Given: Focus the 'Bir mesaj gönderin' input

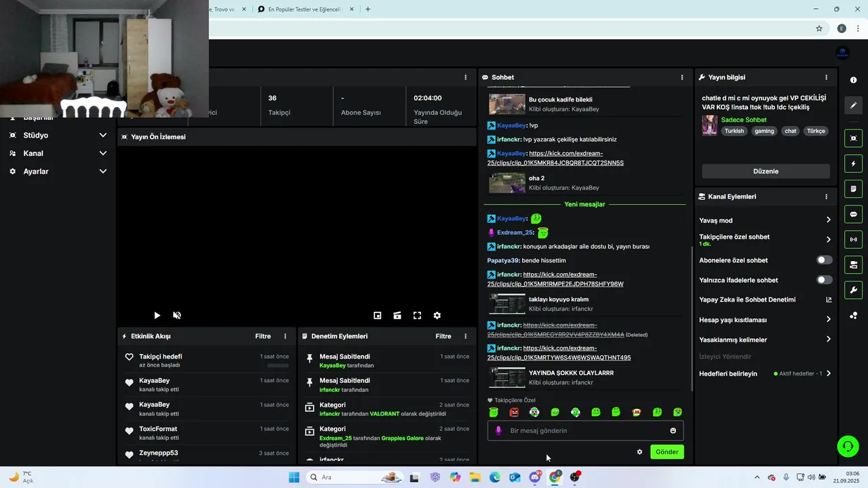Looking at the screenshot, I should coord(585,430).
